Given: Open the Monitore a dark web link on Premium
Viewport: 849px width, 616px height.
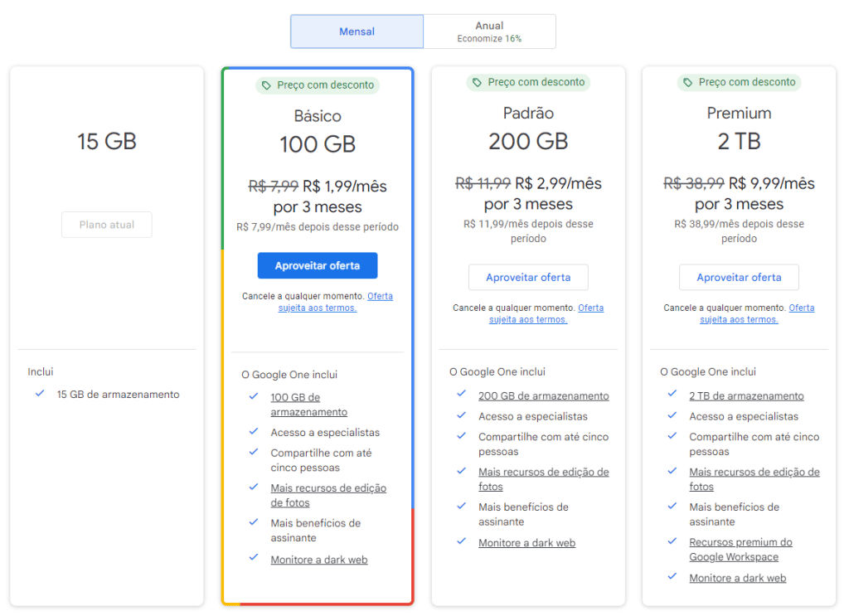Looking at the screenshot, I should (x=737, y=578).
